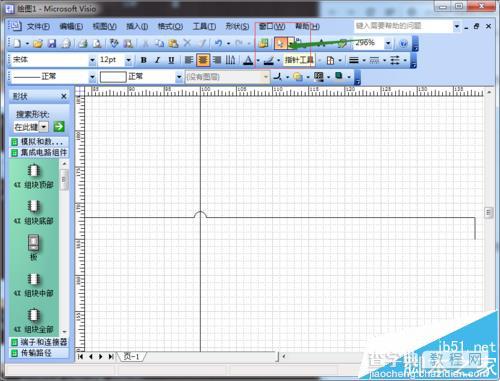Toggle Bold formatting
Viewport: 500px width, 381px height.
[144, 60]
